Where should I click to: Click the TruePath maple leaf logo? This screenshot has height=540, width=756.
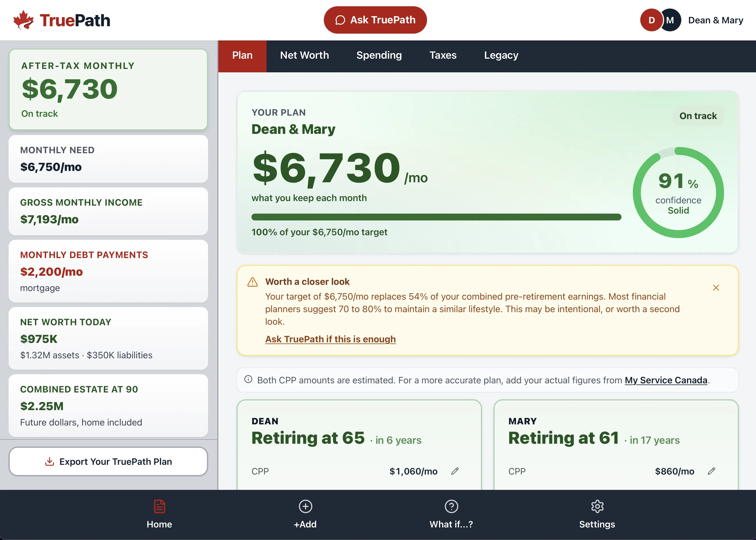coord(23,20)
